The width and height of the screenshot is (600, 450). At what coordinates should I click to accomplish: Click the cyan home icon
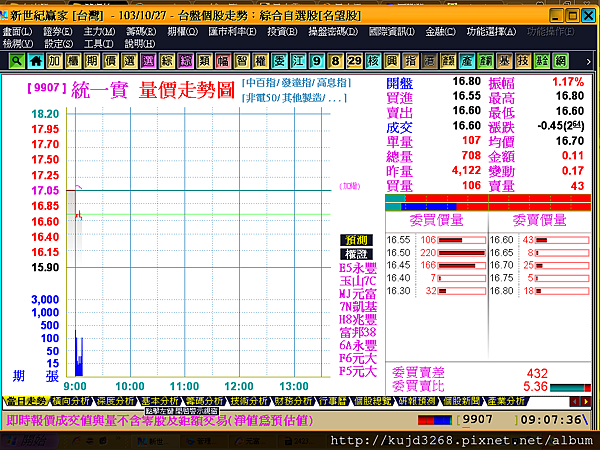pos(35,61)
